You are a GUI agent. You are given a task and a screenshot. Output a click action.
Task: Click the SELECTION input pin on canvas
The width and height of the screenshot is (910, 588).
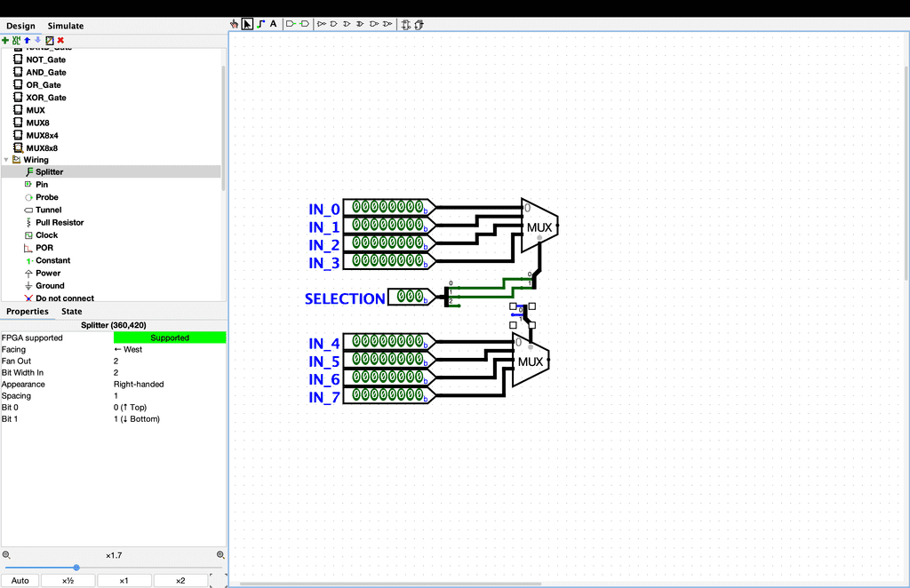(409, 297)
